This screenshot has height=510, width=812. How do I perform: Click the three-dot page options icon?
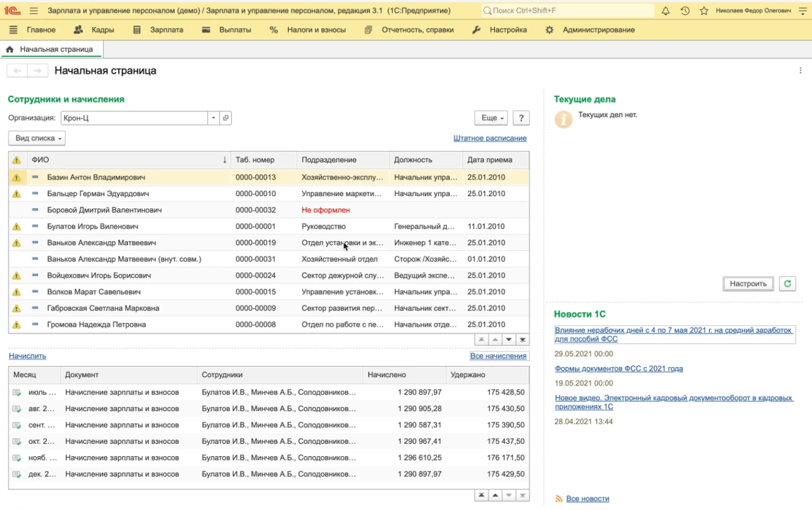point(800,71)
